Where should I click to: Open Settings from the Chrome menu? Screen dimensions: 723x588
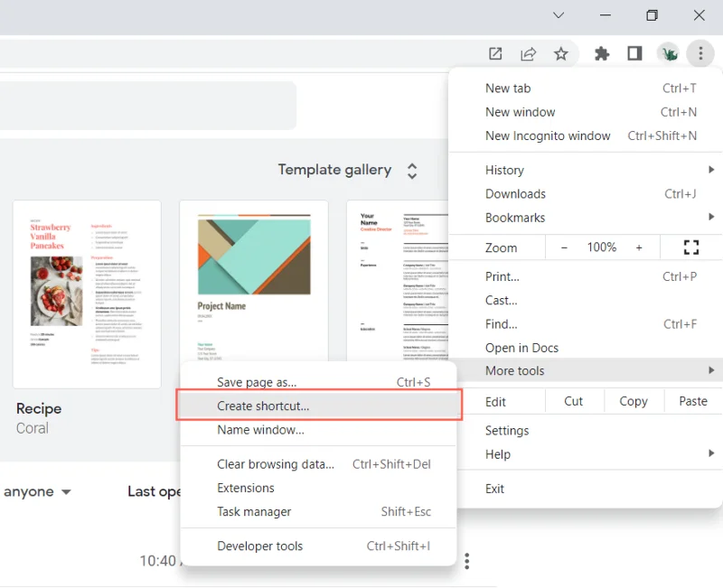tap(586, 431)
